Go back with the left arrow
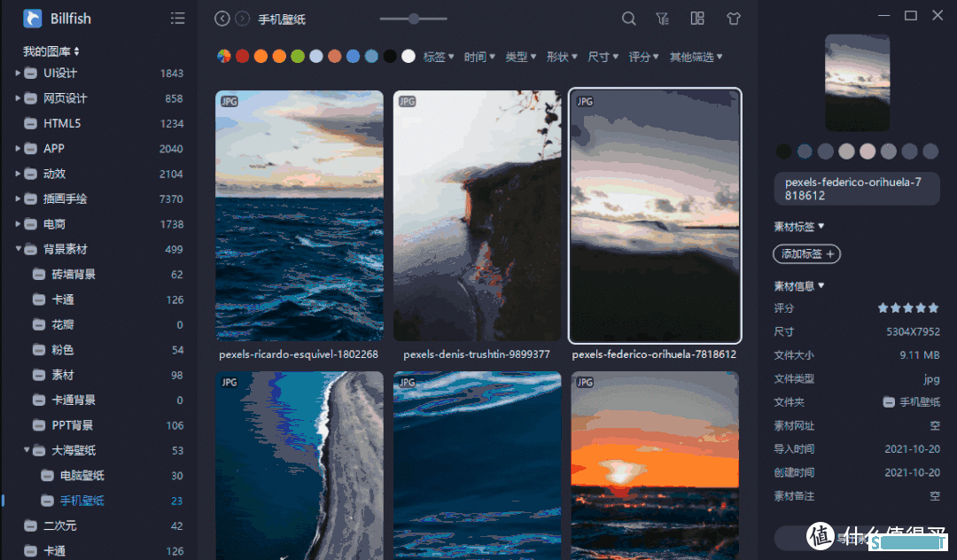Screen dimensions: 957x560 pos(222,19)
